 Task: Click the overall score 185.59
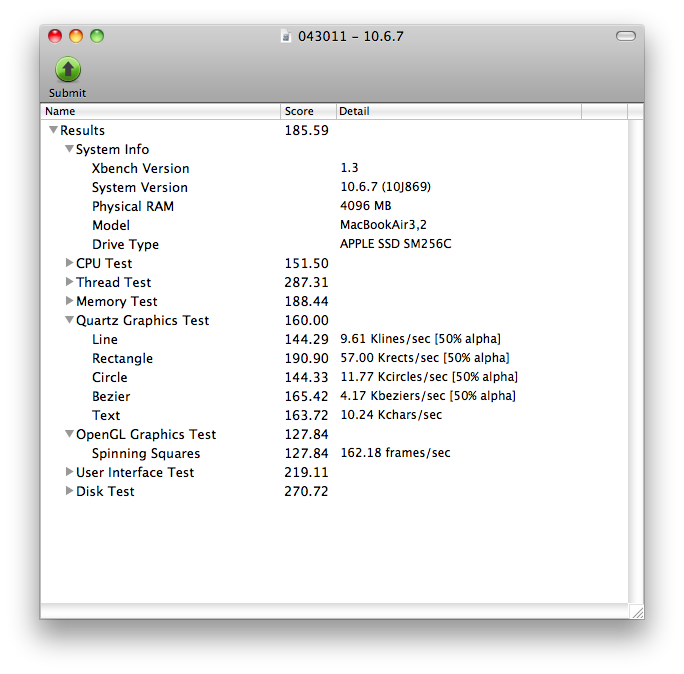(x=307, y=130)
